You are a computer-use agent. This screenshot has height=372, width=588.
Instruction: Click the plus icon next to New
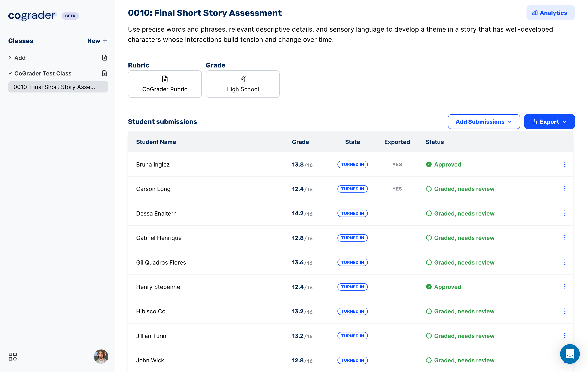pyautogui.click(x=105, y=41)
